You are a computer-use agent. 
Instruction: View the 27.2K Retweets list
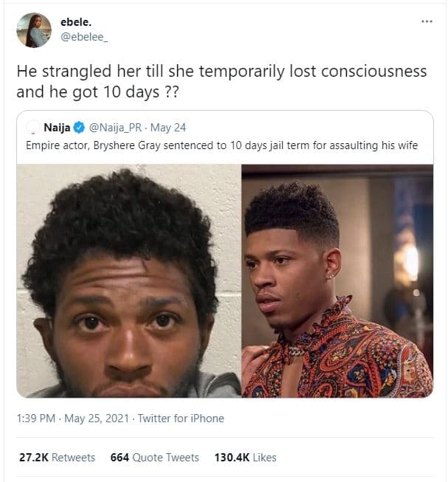click(x=57, y=458)
